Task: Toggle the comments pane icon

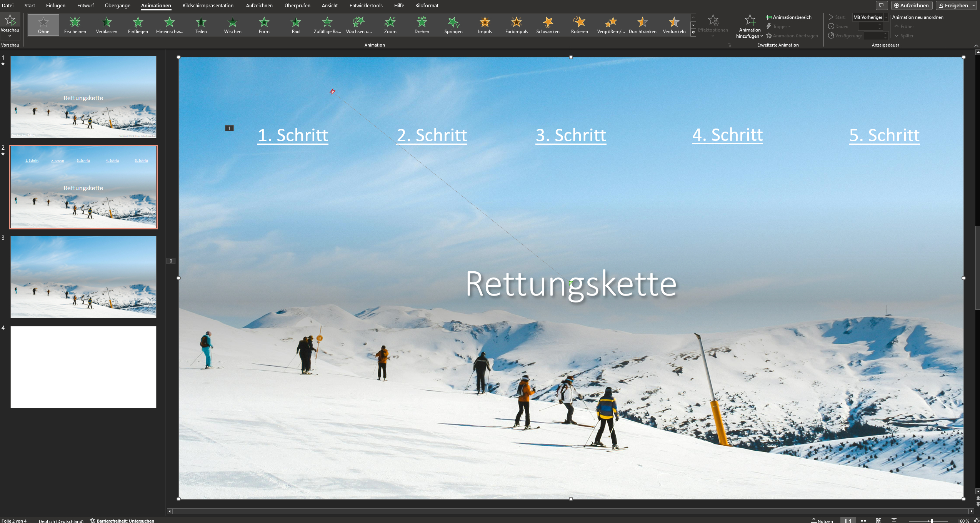Action: tap(881, 5)
